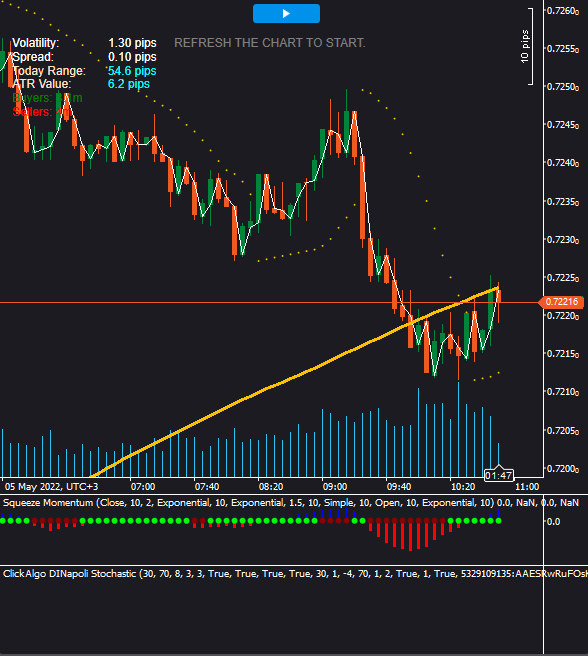Click the ATR Value 6.2 pips reading

tap(129, 84)
